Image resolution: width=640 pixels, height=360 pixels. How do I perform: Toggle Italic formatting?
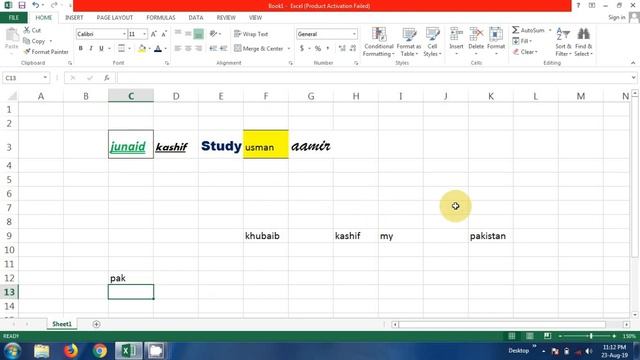pyautogui.click(x=91, y=49)
